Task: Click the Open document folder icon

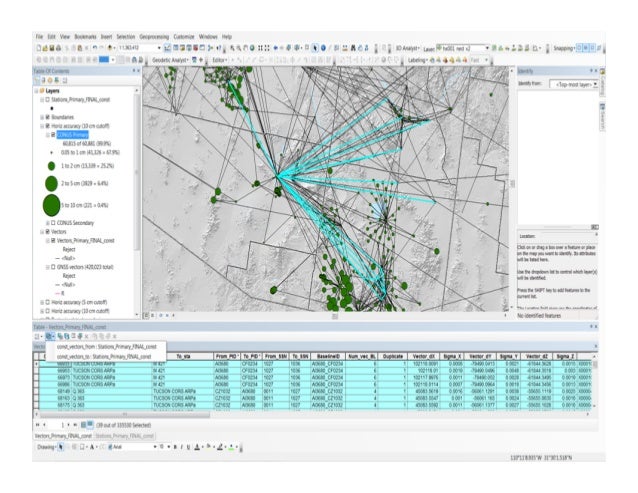Action: [45, 48]
